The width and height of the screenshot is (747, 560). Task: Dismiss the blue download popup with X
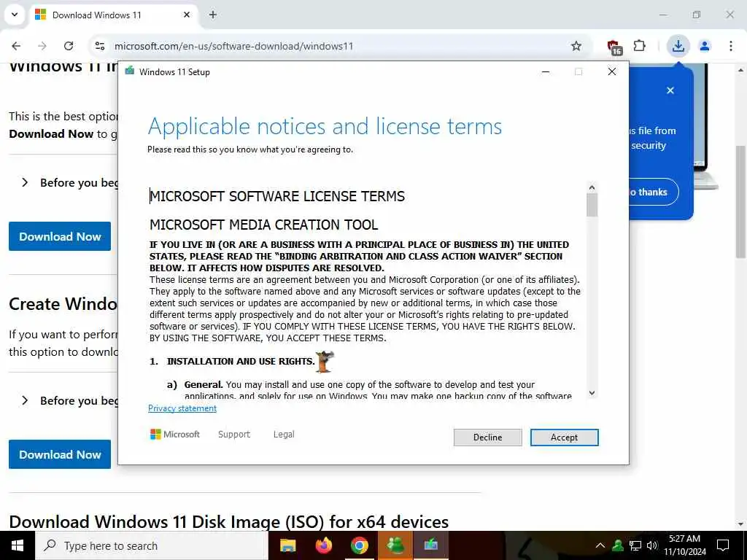(x=670, y=90)
